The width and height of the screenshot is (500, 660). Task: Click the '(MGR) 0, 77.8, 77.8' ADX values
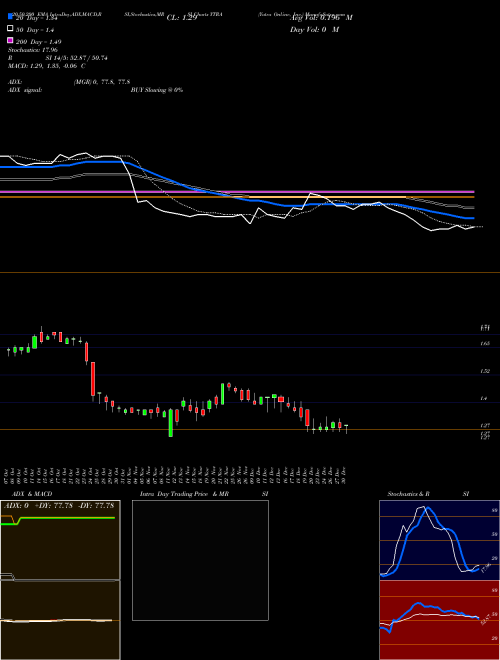[102, 82]
